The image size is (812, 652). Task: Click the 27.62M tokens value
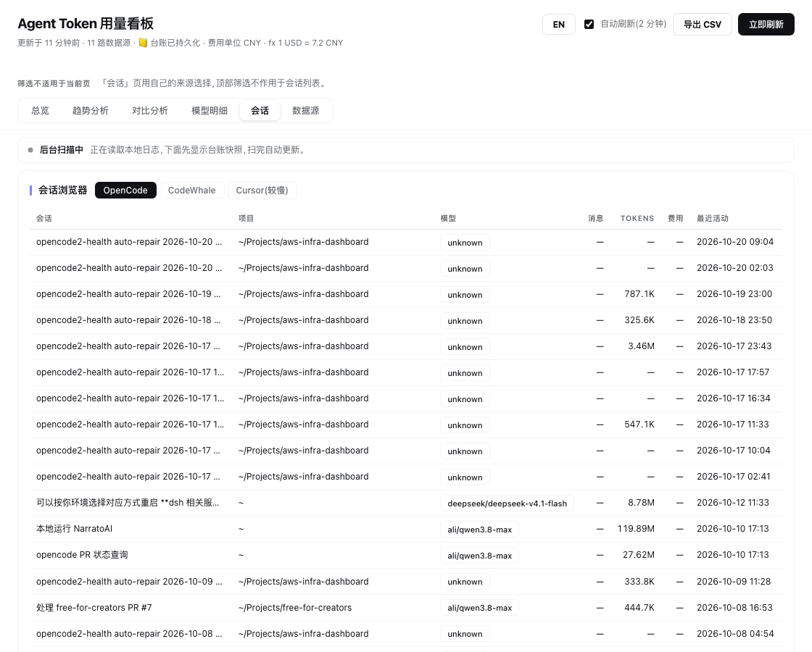(x=639, y=555)
